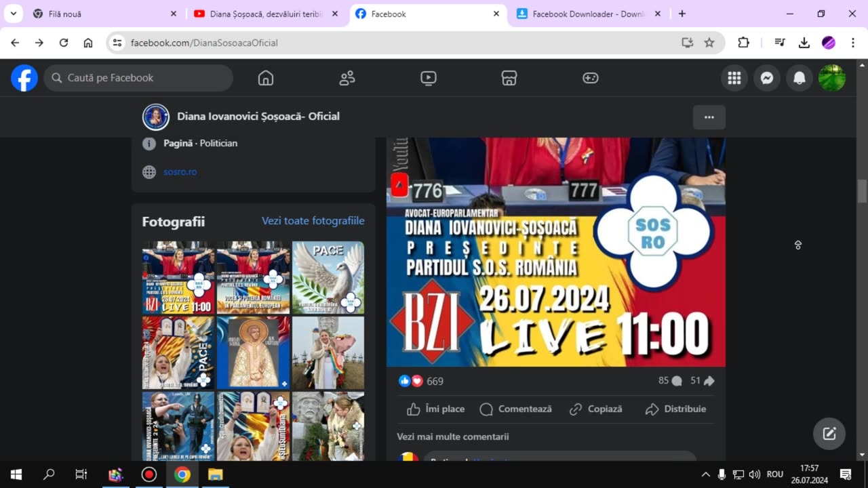Screen dimensions: 868x488
Task: Select the Facebook tab
Action: (x=428, y=14)
